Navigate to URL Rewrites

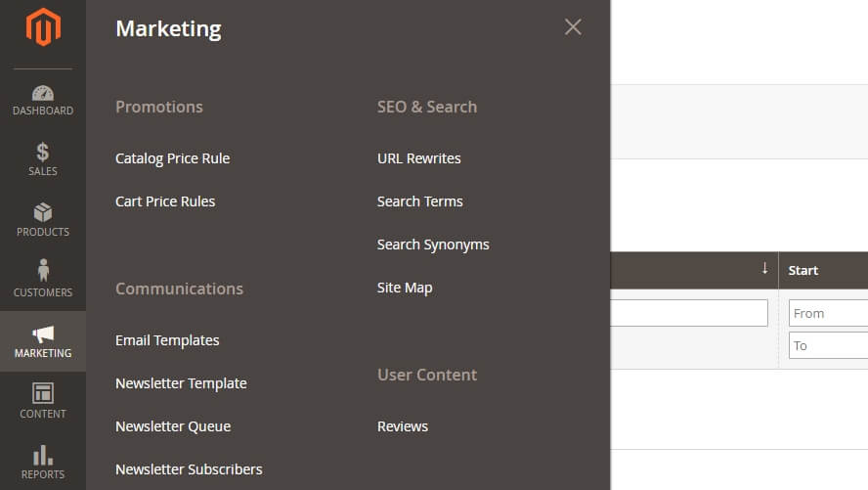point(418,158)
